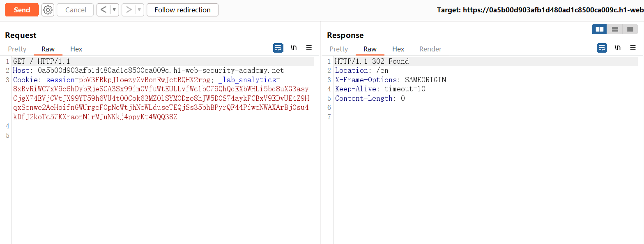Click the Host header line in request editor
Screen dimensions: 644x244
pyautogui.click(x=148, y=70)
